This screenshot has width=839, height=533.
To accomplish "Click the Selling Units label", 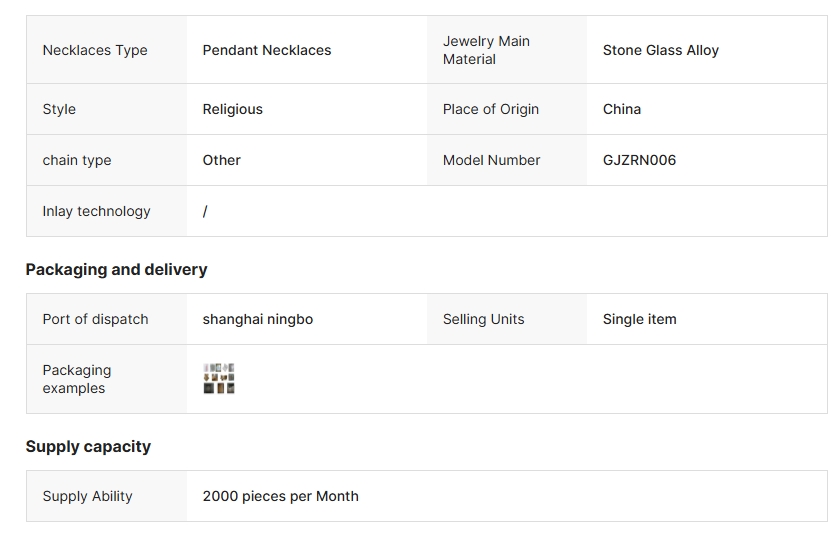I will click(483, 319).
